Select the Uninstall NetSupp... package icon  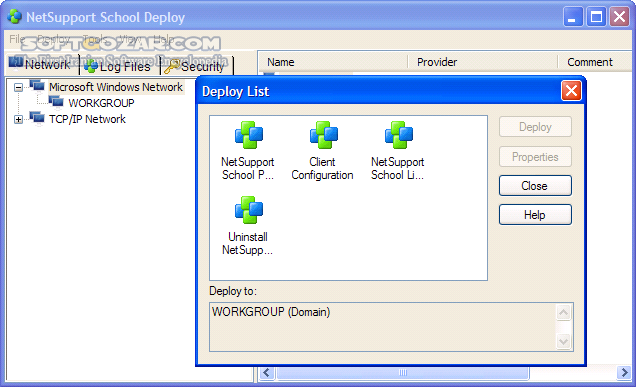(249, 210)
